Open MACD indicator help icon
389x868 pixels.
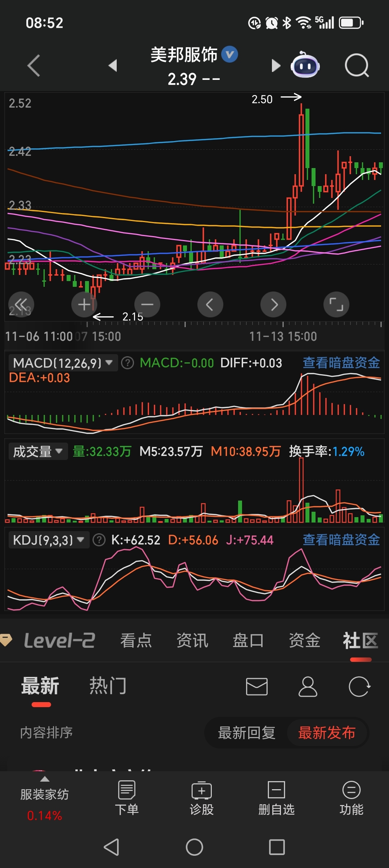[x=128, y=363]
